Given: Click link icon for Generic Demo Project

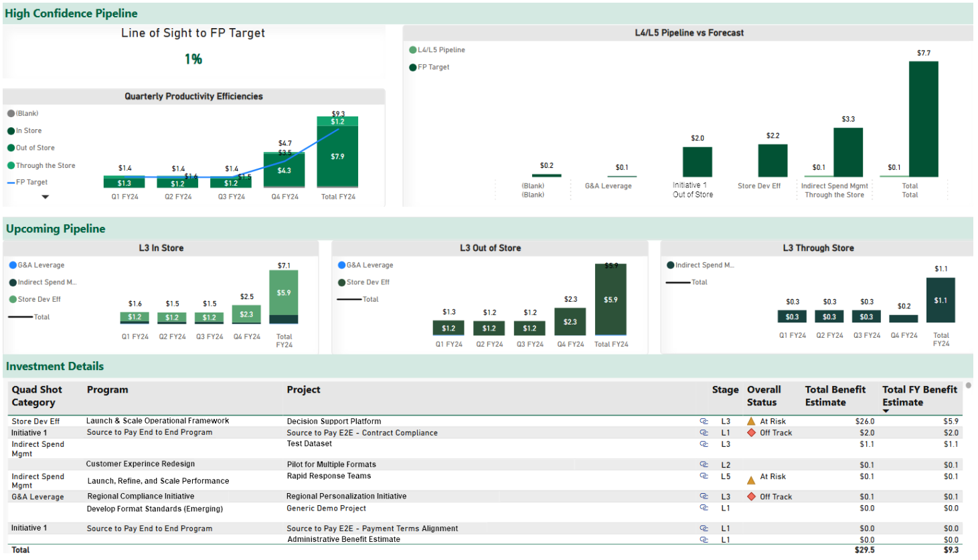Looking at the screenshot, I should [x=704, y=508].
